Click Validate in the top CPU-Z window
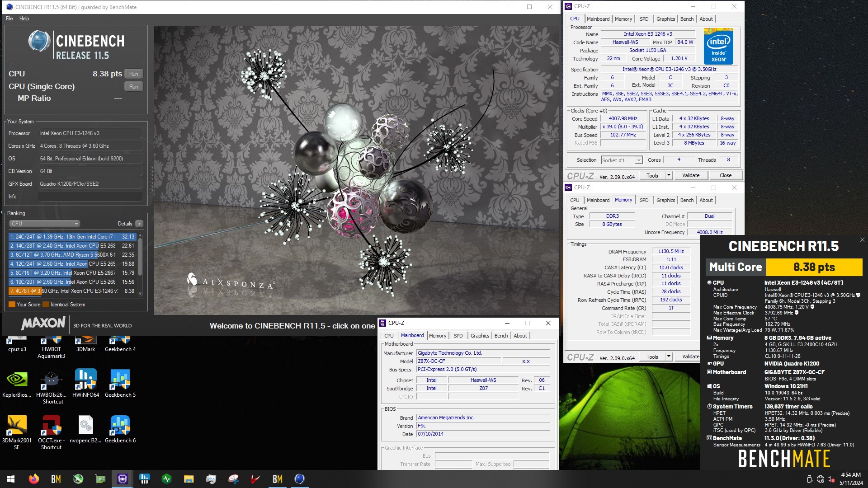This screenshot has width=868, height=488. point(690,175)
